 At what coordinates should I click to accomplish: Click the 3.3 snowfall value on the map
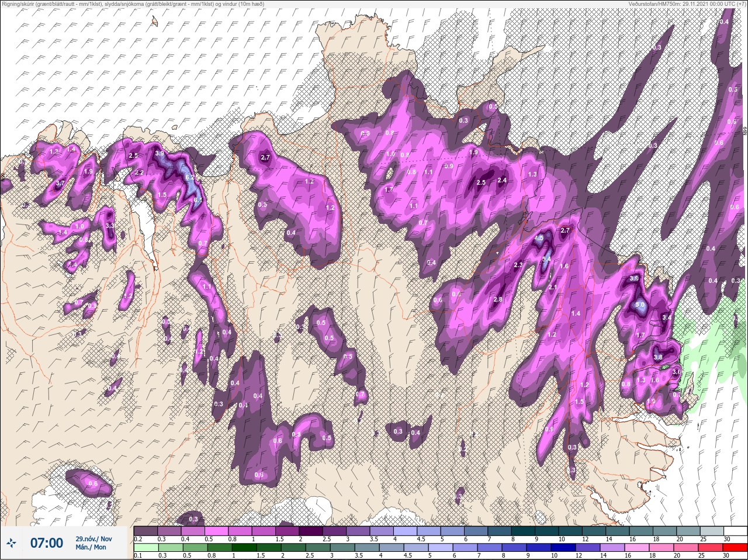pyautogui.click(x=109, y=226)
